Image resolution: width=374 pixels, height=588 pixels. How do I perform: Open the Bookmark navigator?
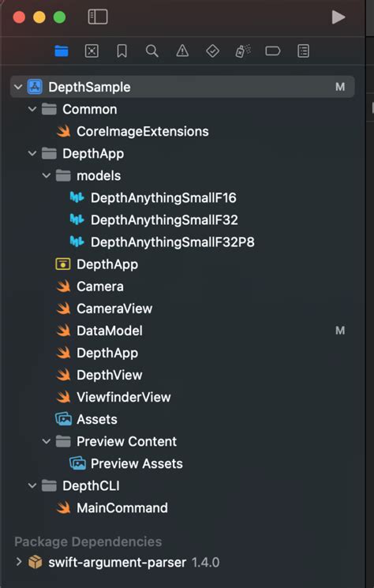coord(122,51)
